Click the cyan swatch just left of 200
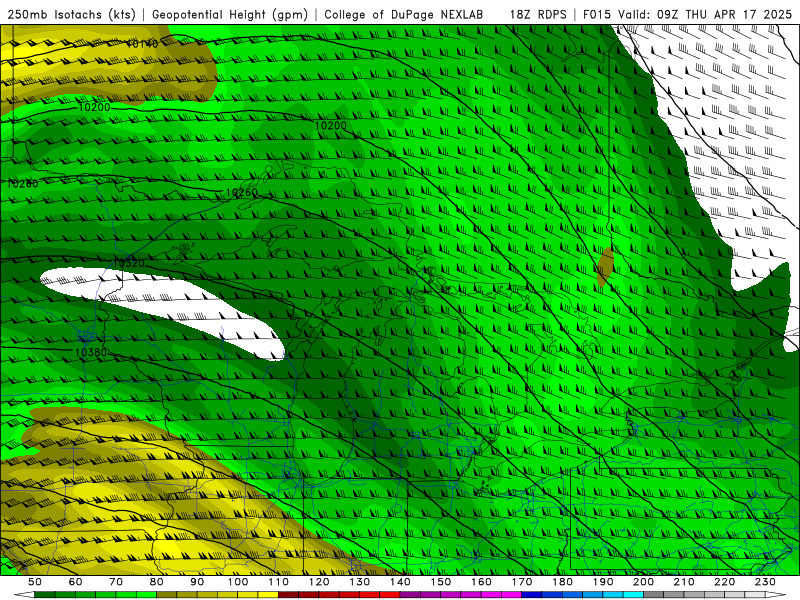 pyautogui.click(x=633, y=595)
